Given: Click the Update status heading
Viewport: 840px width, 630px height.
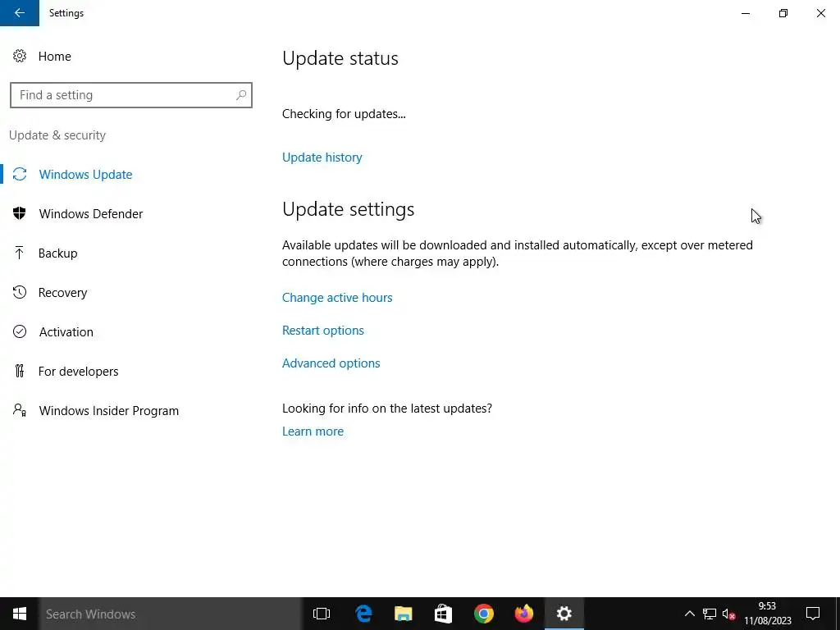Looking at the screenshot, I should coord(340,58).
